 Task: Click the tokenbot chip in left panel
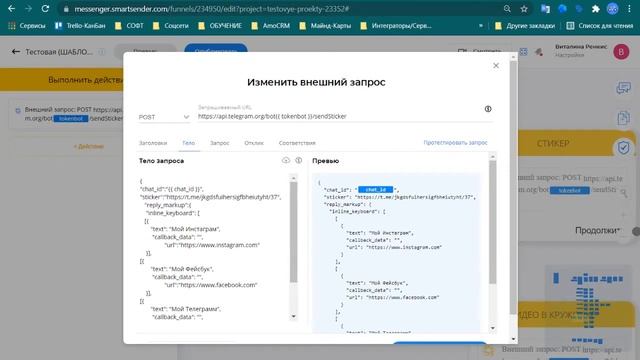click(71, 118)
